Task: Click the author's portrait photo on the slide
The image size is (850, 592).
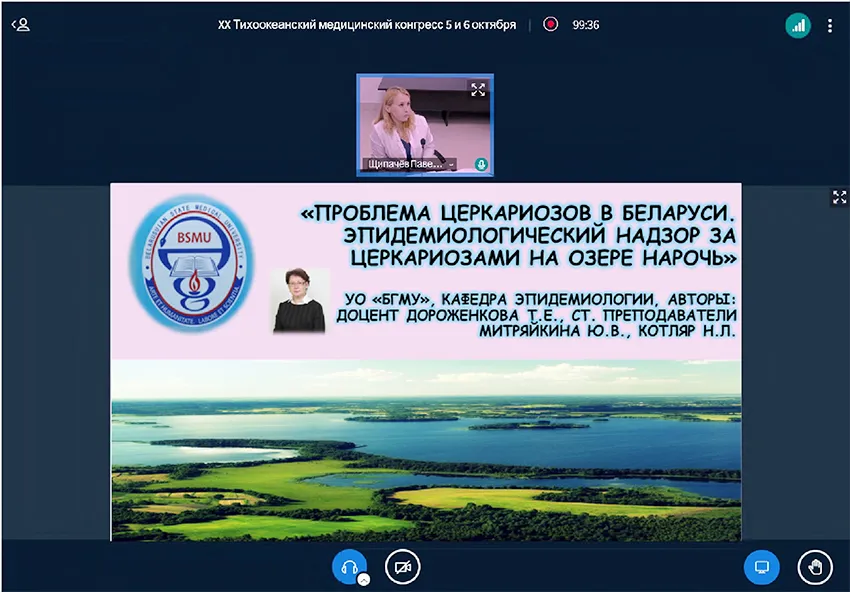Action: [300, 300]
